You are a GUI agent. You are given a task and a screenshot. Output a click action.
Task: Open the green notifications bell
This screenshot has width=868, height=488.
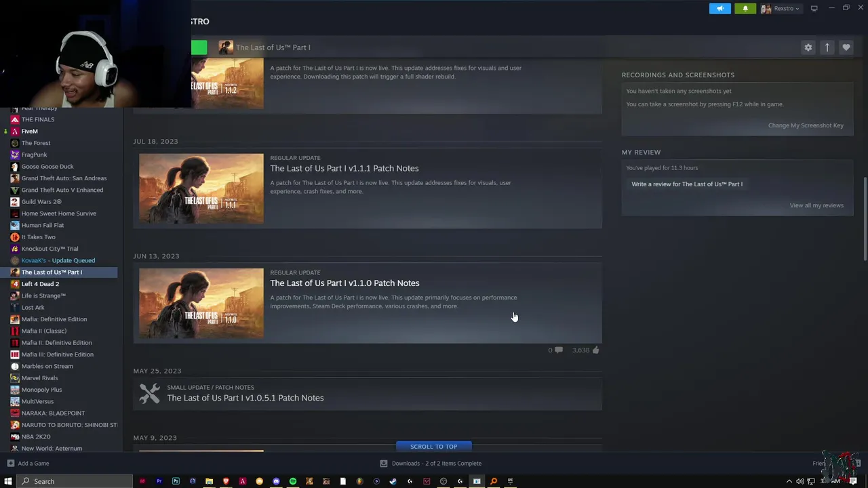coord(745,8)
